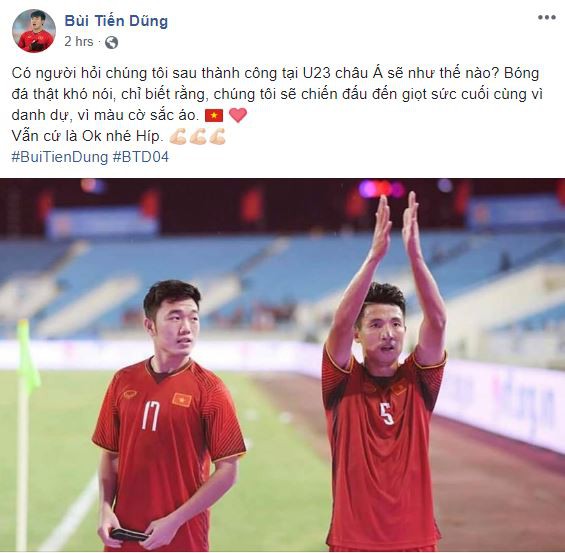The image size is (565, 553).
Task: Click the globe public privacy icon
Action: point(111,43)
